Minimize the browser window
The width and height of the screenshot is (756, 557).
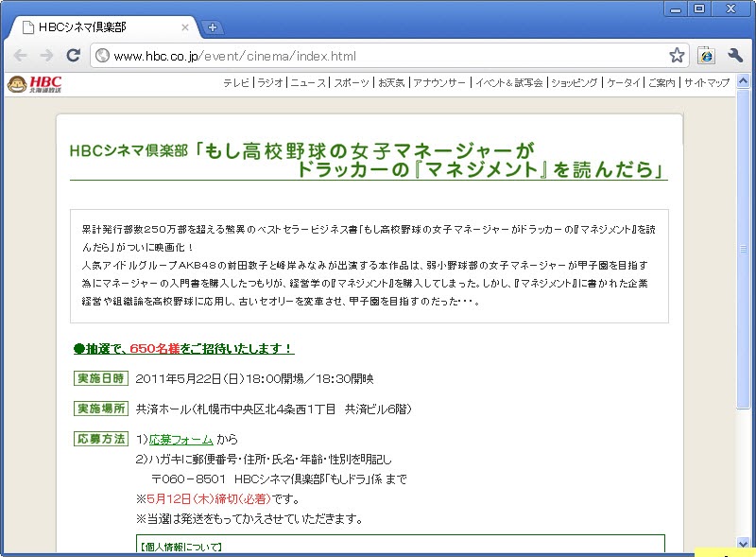point(676,9)
